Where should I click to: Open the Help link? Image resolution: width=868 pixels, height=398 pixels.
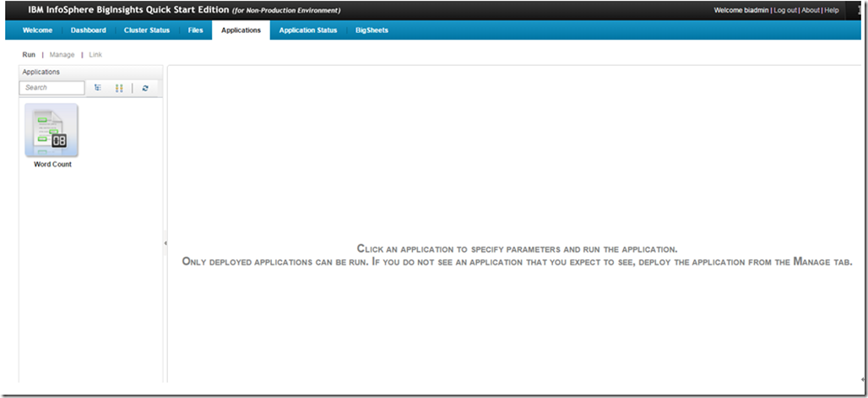coord(832,10)
